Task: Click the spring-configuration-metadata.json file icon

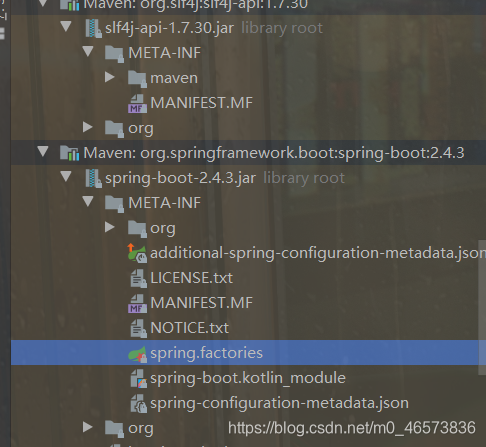Action: tap(138, 404)
